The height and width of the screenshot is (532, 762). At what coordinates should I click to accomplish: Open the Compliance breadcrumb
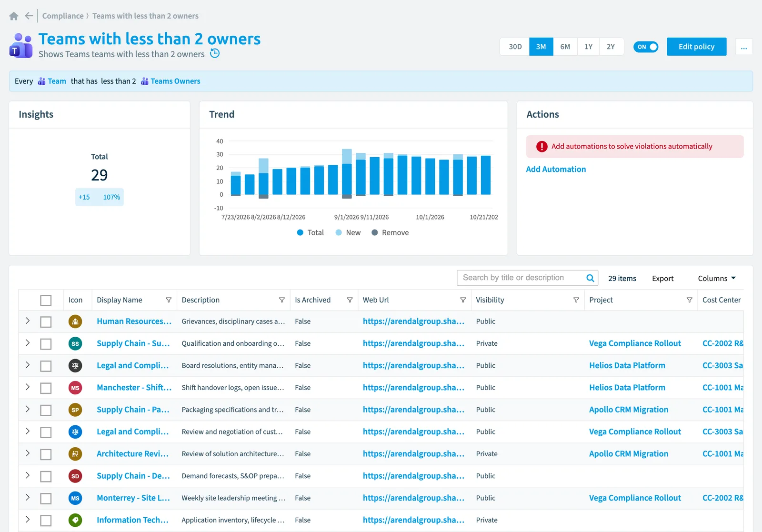click(x=63, y=16)
